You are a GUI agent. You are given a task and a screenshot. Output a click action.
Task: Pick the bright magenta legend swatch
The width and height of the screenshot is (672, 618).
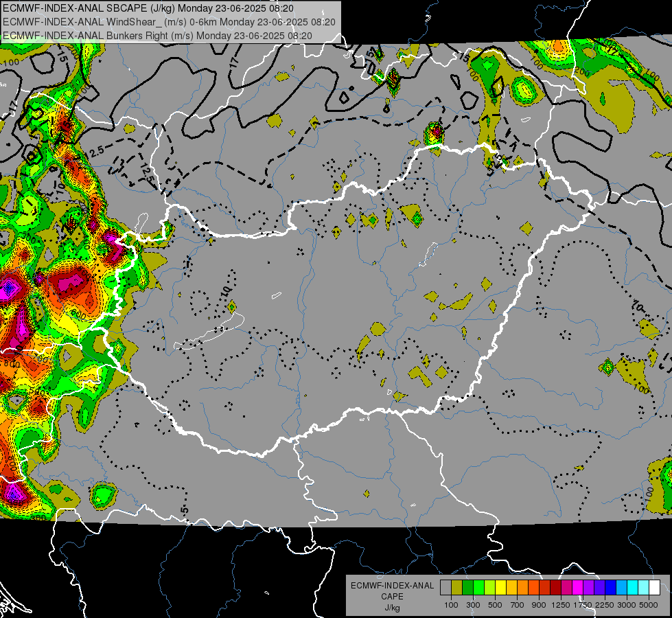coord(578,588)
